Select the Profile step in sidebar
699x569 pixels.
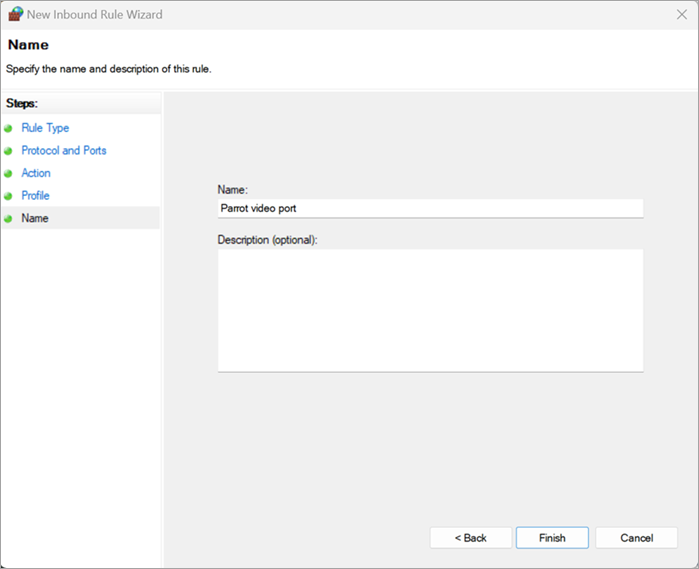tap(35, 195)
